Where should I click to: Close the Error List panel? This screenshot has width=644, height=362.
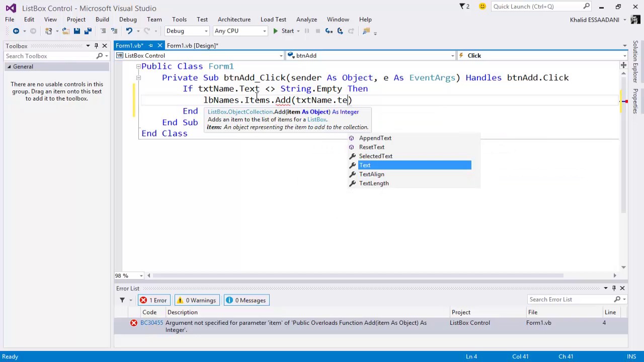(x=622, y=288)
